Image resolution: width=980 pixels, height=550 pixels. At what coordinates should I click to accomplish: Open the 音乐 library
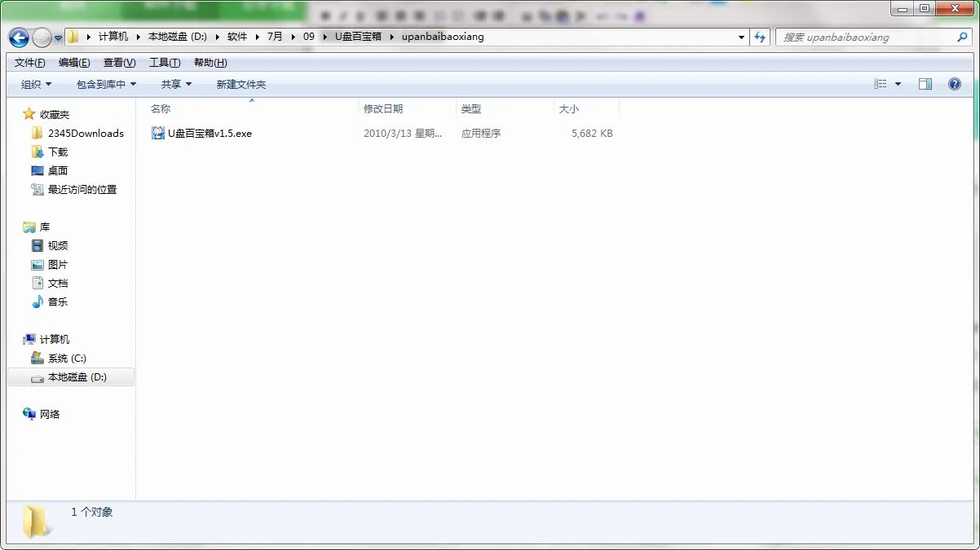[x=57, y=302]
